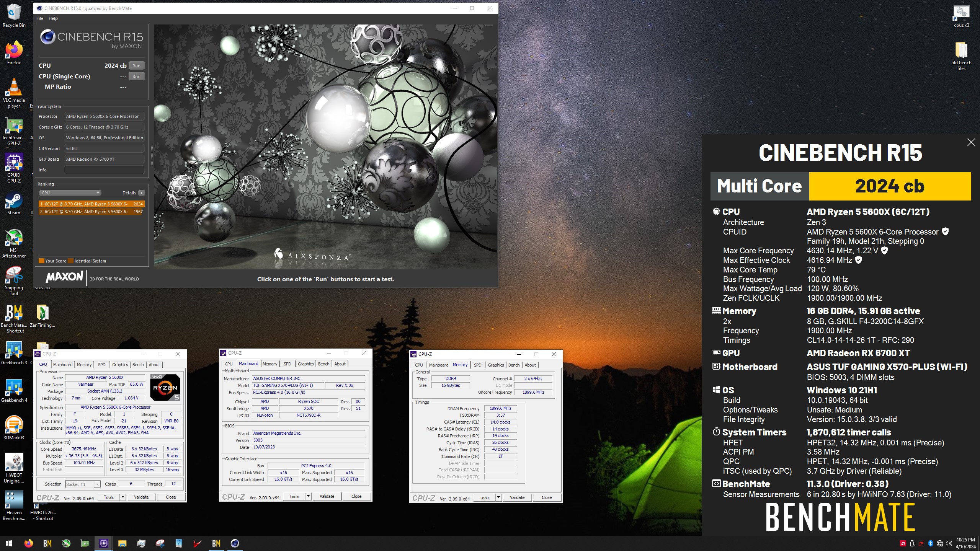Open the old bench files folder

click(x=961, y=56)
